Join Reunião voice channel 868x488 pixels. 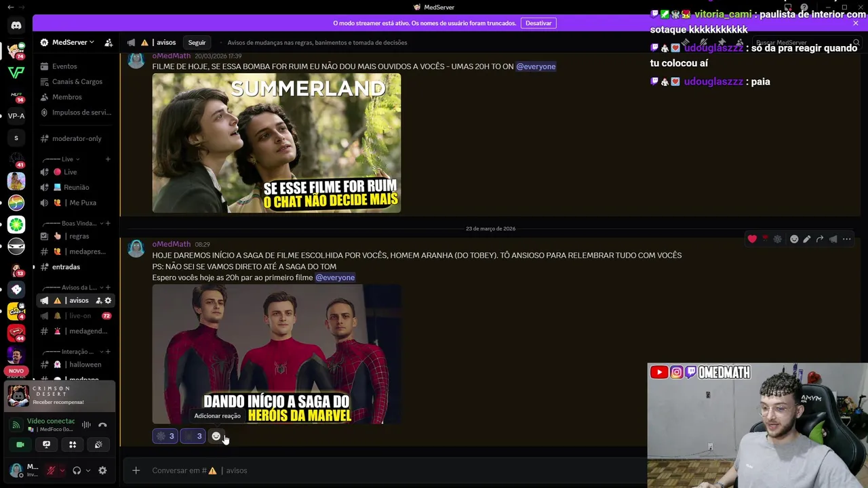[x=75, y=187]
